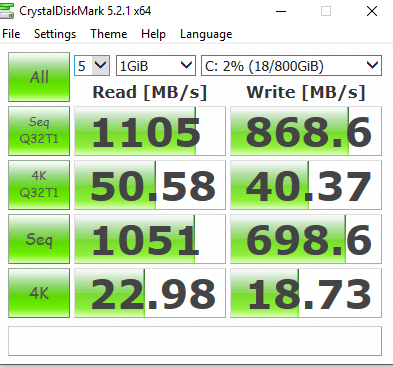Open the Help menu

pos(153,34)
